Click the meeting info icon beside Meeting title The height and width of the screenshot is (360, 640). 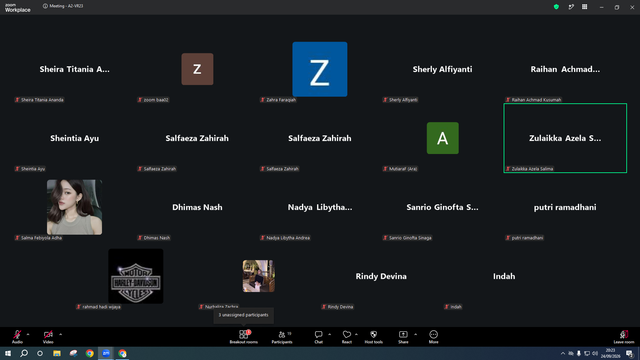coord(45,6)
